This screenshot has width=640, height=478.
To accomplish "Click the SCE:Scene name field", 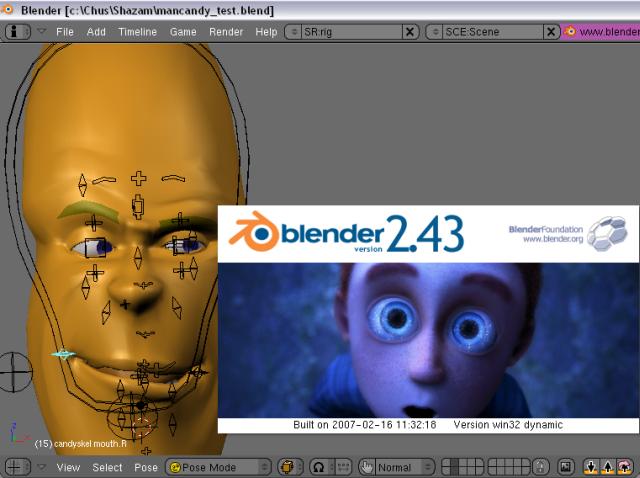I will (493, 32).
